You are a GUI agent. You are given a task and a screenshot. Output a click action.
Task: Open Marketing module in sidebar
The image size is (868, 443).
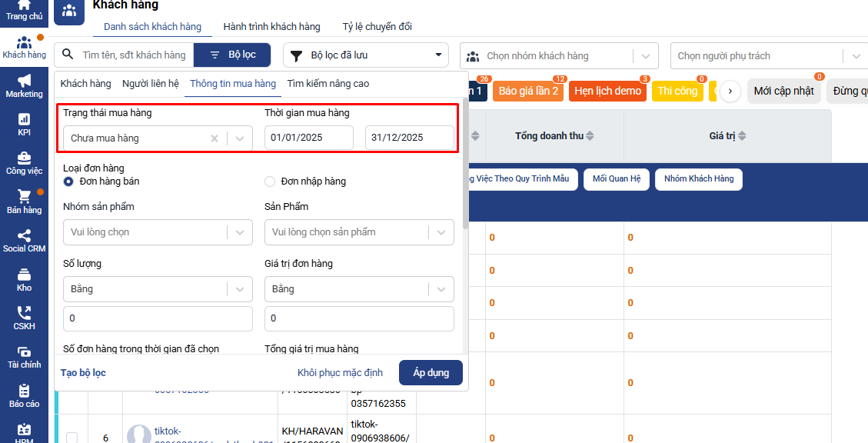[x=24, y=85]
